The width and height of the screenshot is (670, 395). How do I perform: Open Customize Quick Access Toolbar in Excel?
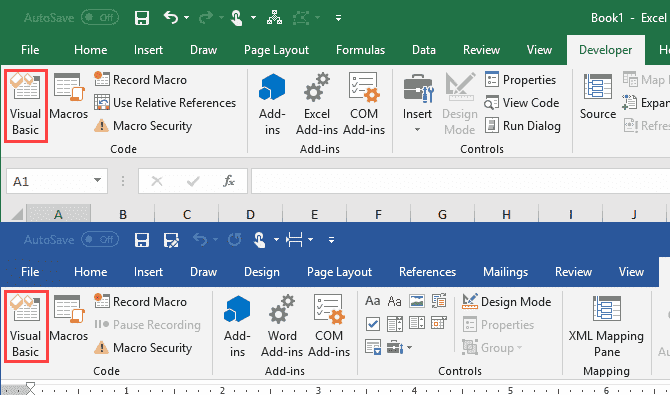pyautogui.click(x=338, y=18)
